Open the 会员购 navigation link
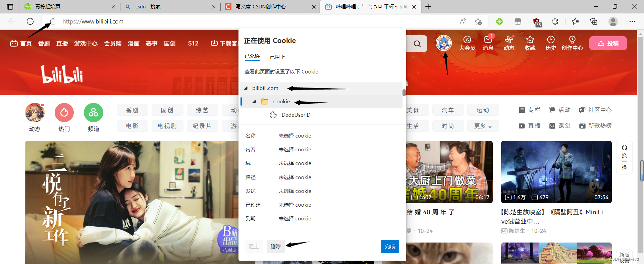 (113, 44)
